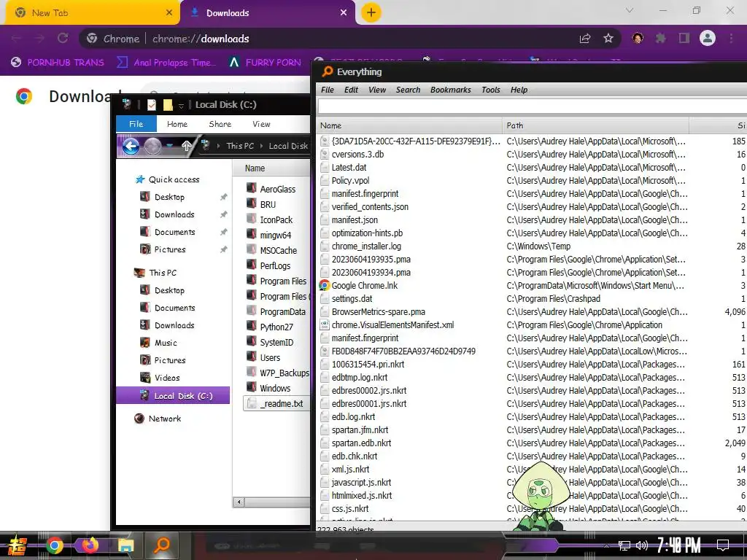This screenshot has height=560, width=747.
Task: Open the Help menu in Everything
Action: (519, 90)
